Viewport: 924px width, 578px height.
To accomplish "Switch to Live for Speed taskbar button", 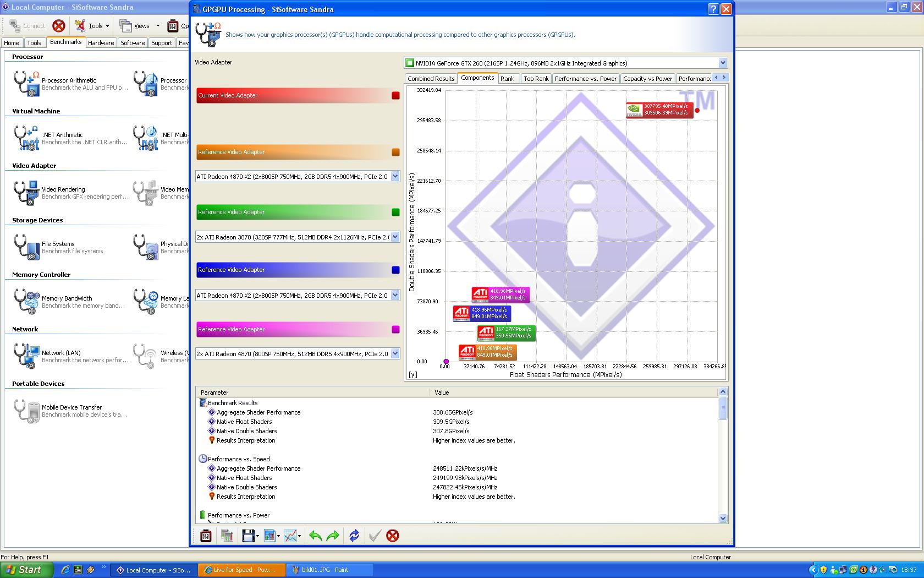I will pyautogui.click(x=242, y=570).
